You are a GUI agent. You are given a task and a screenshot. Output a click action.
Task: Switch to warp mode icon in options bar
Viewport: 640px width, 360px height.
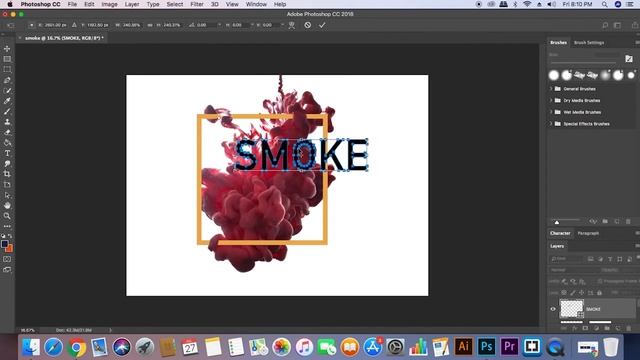click(292, 25)
